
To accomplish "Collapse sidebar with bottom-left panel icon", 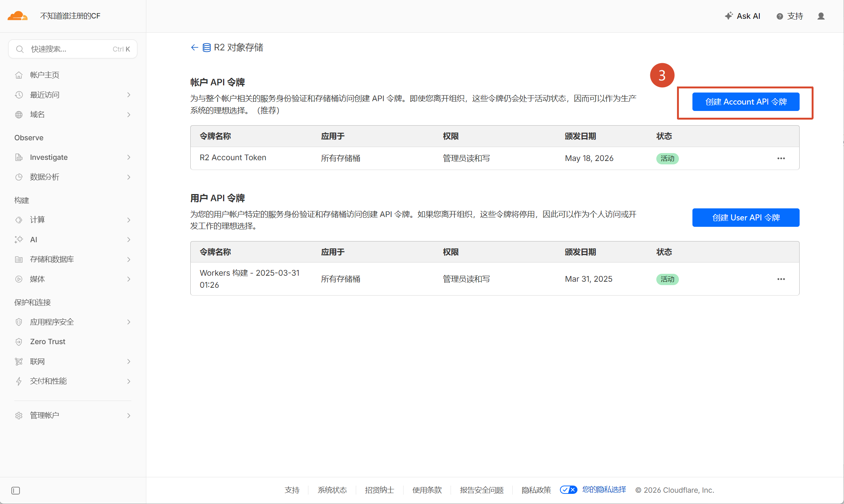I will 15,490.
